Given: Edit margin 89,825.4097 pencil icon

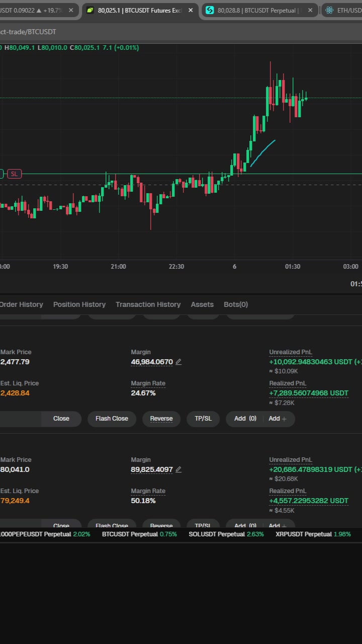Looking at the screenshot, I should click(x=178, y=469).
